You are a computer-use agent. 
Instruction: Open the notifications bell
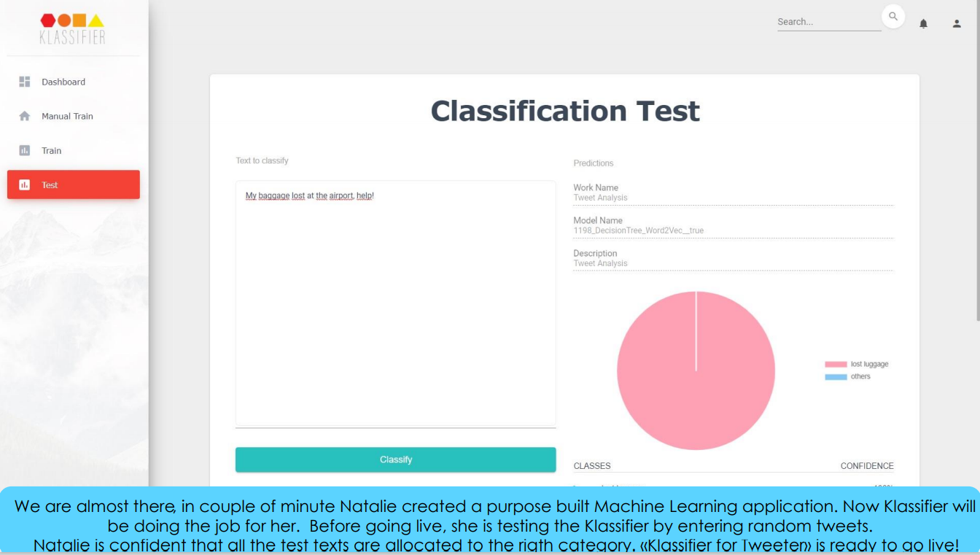coord(923,23)
